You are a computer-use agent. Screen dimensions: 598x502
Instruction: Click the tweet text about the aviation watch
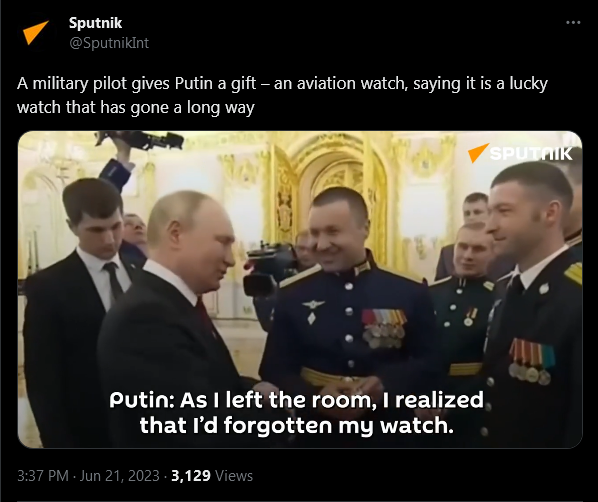282,95
